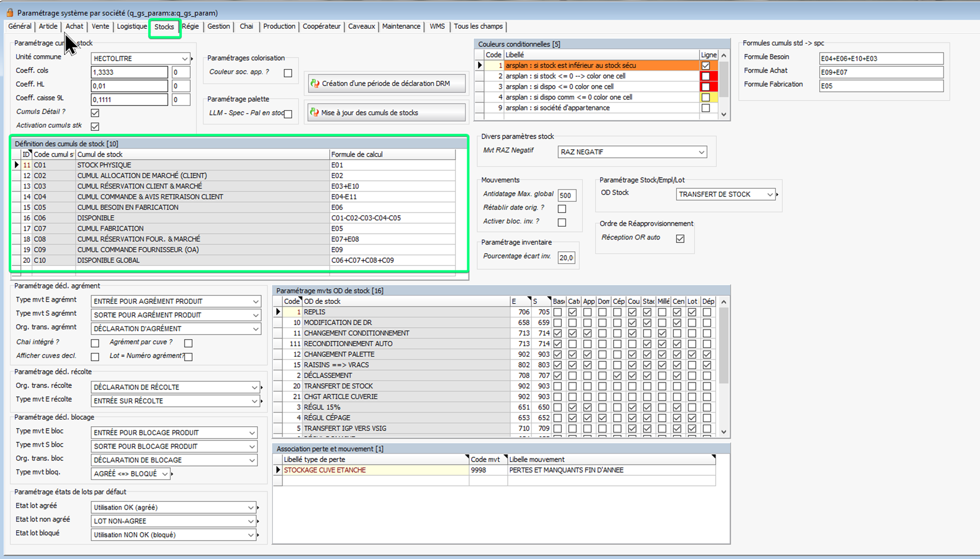Open the Mvt RAZ Negatif dropdown

pos(701,152)
